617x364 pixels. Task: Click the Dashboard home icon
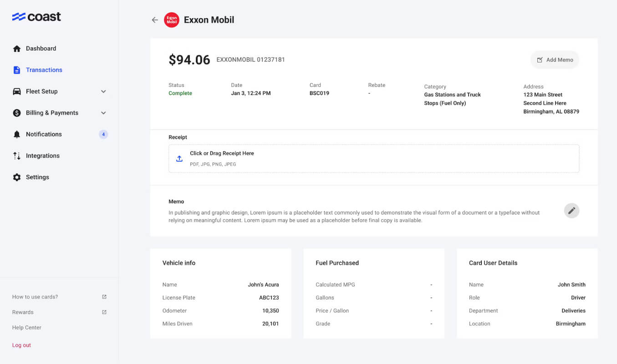pos(17,49)
